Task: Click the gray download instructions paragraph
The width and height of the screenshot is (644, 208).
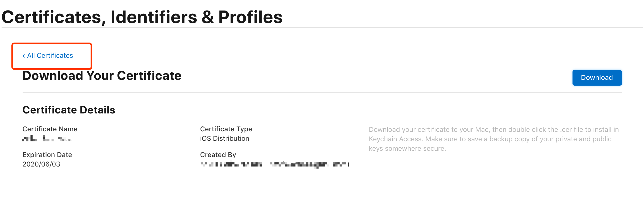Action: (494, 139)
